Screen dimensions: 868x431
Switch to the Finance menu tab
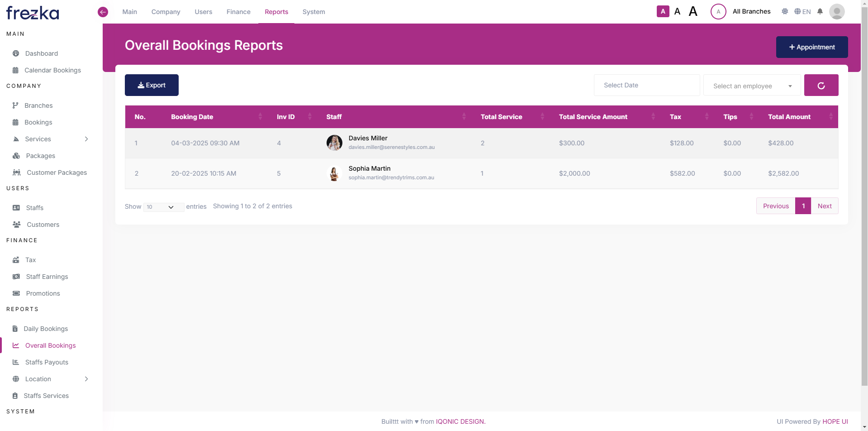point(238,12)
